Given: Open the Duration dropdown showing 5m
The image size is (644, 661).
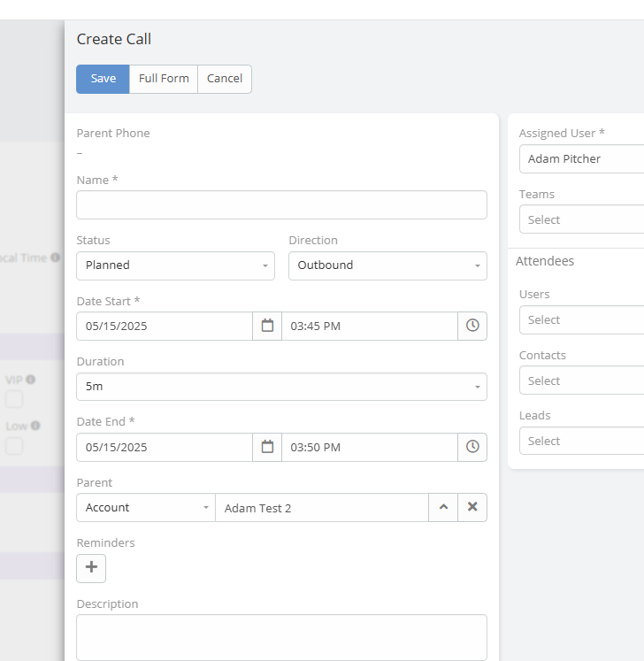Looking at the screenshot, I should coord(281,387).
